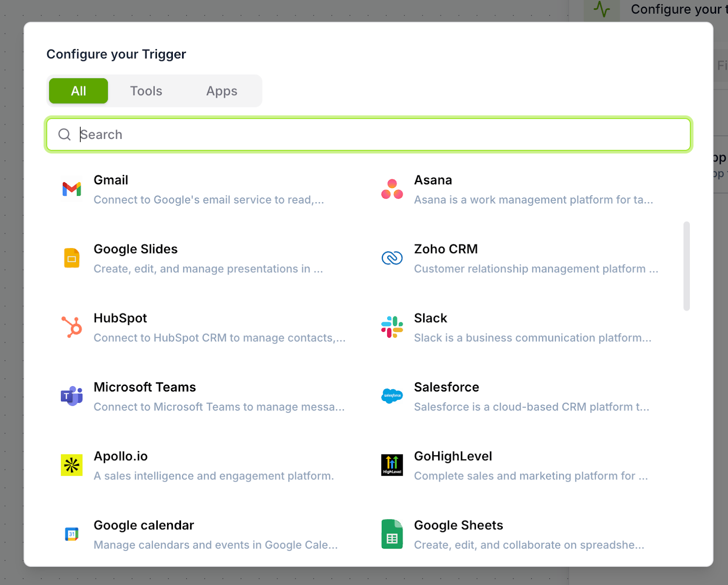
Task: Switch to the All tab
Action: [79, 91]
